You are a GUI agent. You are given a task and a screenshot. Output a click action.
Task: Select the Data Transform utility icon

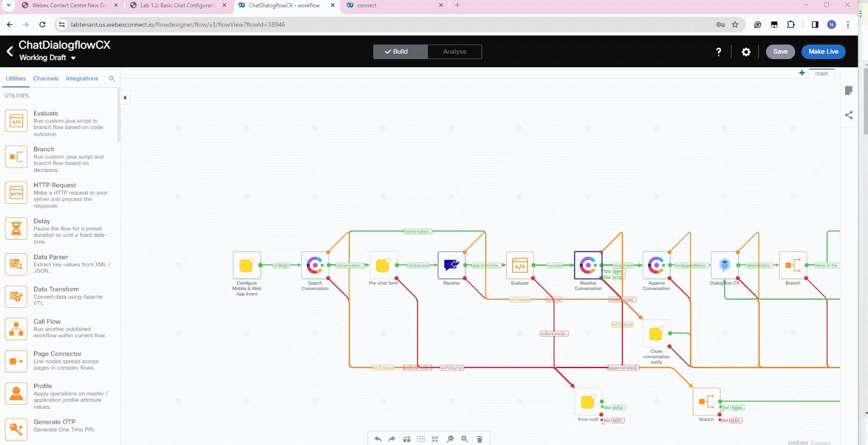click(x=16, y=296)
